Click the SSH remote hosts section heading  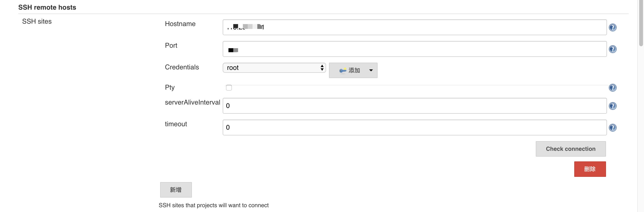tap(47, 7)
